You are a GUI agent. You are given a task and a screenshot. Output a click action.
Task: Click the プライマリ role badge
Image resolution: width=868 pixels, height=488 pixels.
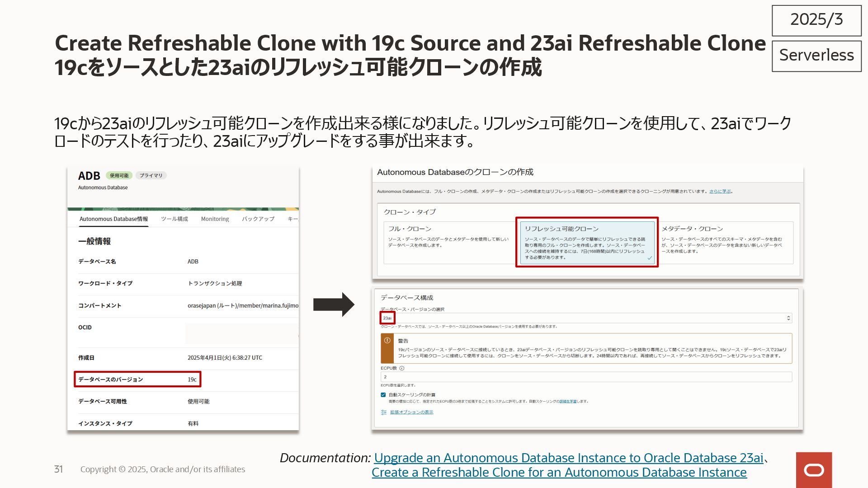coord(151,175)
